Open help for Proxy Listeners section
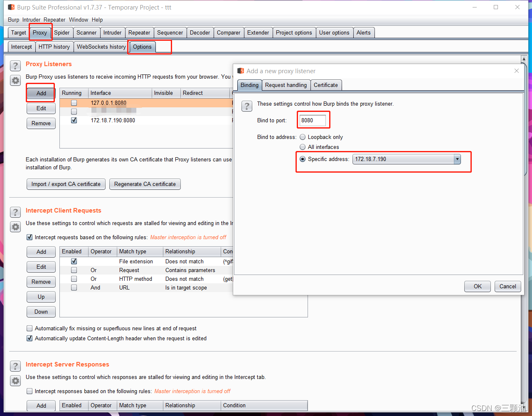This screenshot has height=416, width=532. (15, 66)
